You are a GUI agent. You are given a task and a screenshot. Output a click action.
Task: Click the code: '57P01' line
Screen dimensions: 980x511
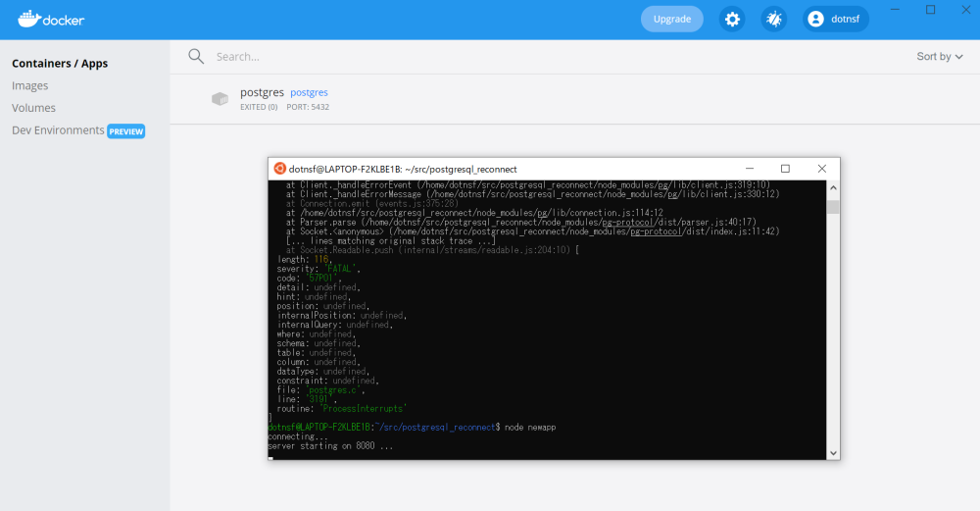(310, 279)
